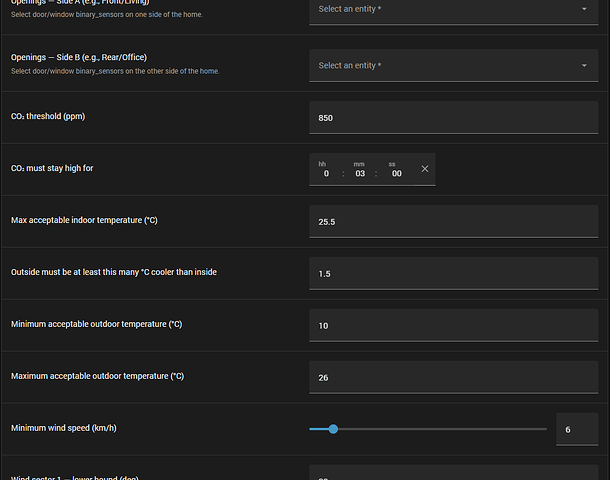Click the hours field of CO₂ duration

point(326,173)
